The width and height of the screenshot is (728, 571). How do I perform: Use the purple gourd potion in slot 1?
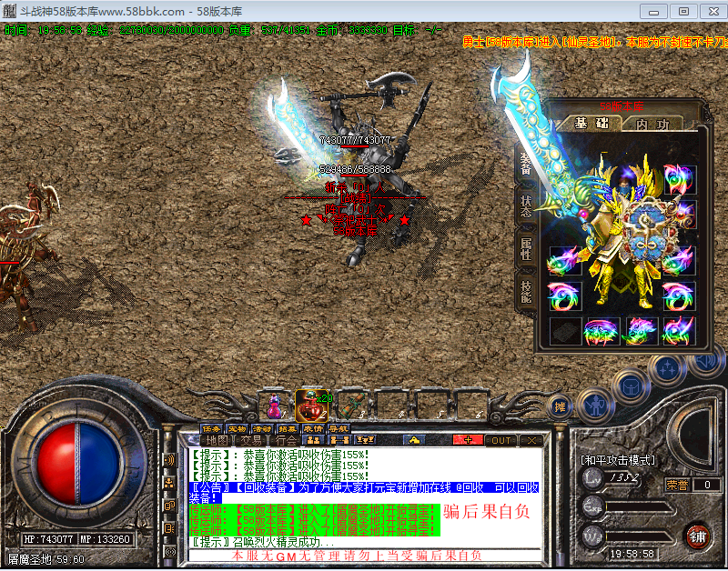[275, 406]
